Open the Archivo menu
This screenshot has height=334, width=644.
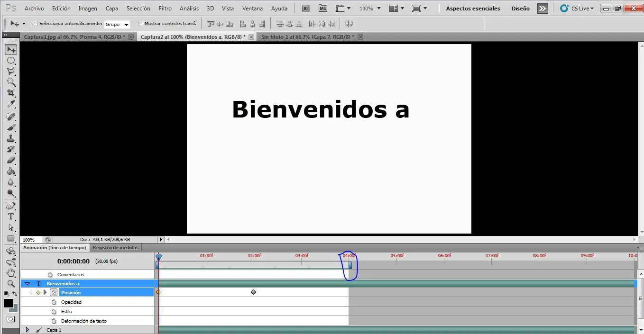(34, 9)
